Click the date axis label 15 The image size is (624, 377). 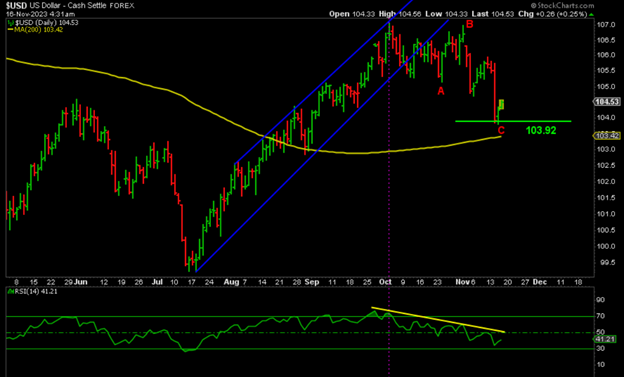point(33,282)
